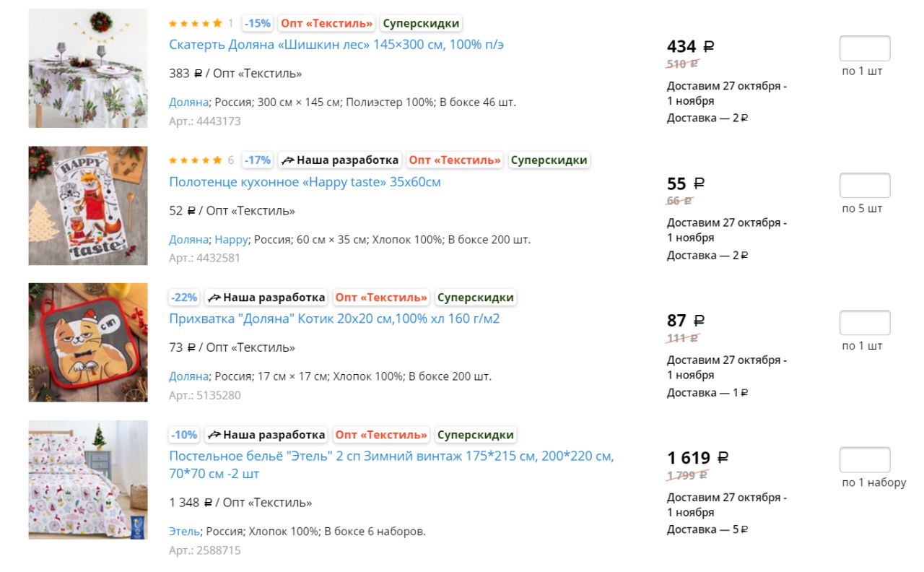Screen dimensions: 924x572
Task: Open the cat potholder product thumbnail
Action: pyautogui.click(x=88, y=342)
